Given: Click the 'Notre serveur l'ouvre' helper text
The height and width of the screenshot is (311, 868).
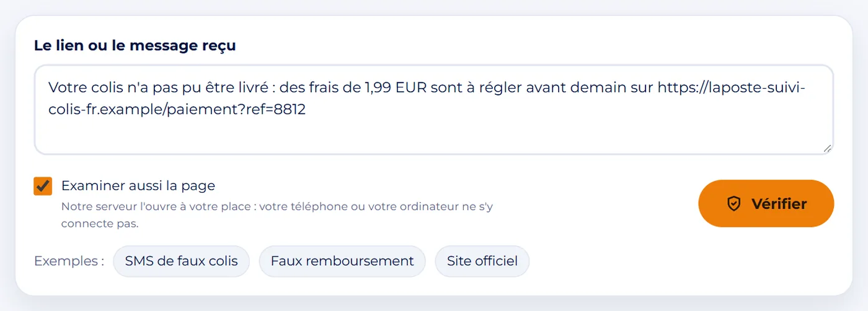Looking at the screenshot, I should tap(277, 215).
